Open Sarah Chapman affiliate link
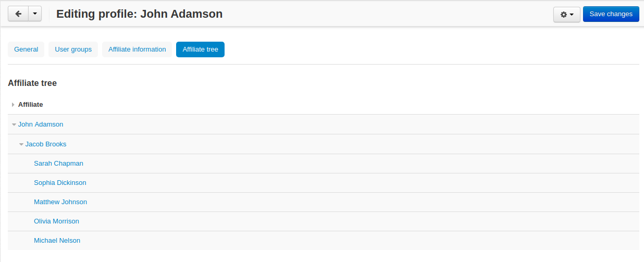The image size is (644, 262). tap(58, 163)
